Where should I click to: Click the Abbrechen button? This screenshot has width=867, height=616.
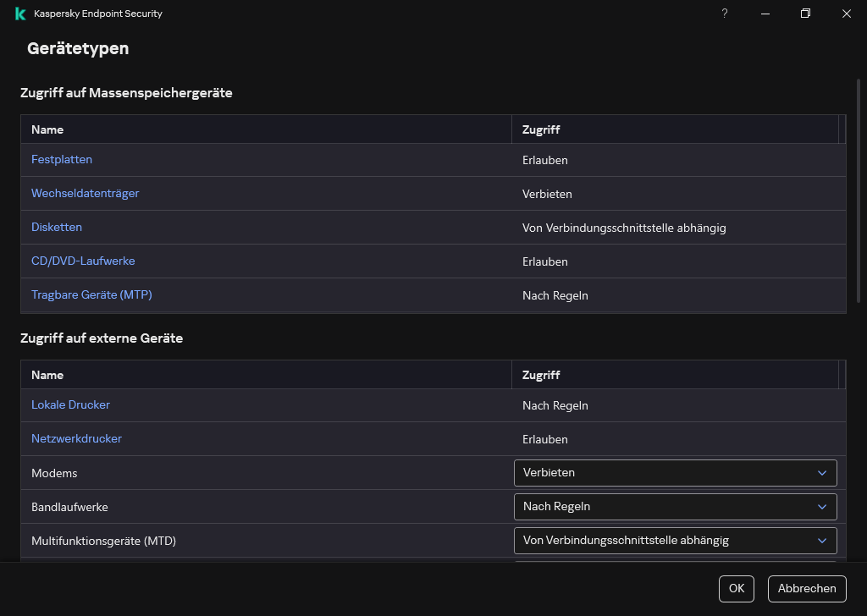tap(807, 589)
